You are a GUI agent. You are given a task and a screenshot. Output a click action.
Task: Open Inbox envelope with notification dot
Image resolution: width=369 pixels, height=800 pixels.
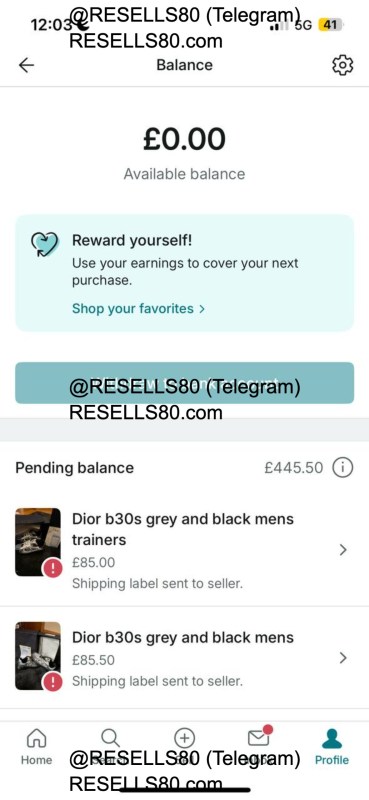pyautogui.click(x=259, y=736)
